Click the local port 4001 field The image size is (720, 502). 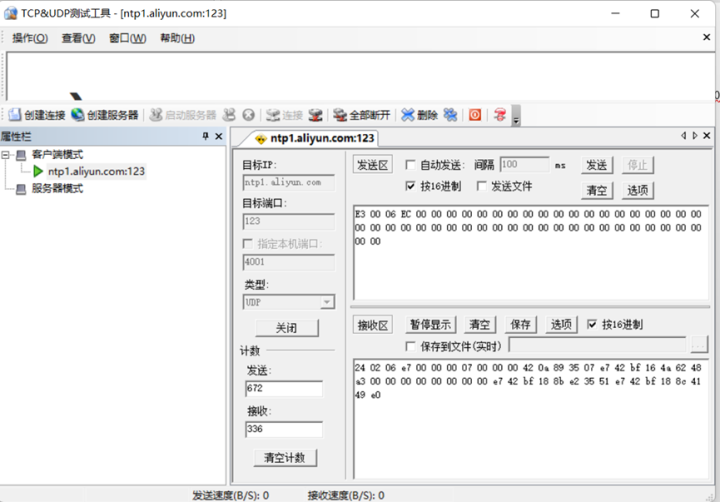coord(288,262)
